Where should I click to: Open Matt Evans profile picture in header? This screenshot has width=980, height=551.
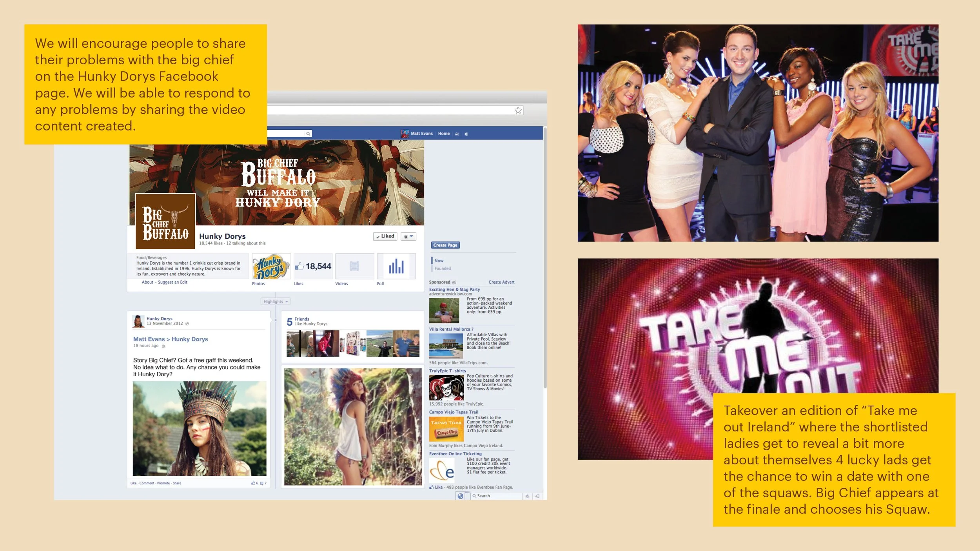(405, 134)
